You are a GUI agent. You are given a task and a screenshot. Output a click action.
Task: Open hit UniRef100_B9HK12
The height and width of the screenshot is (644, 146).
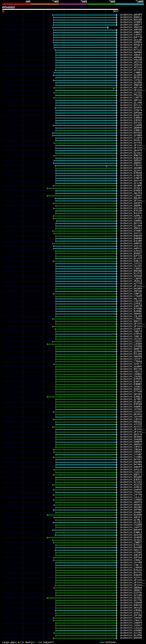pos(131,17)
